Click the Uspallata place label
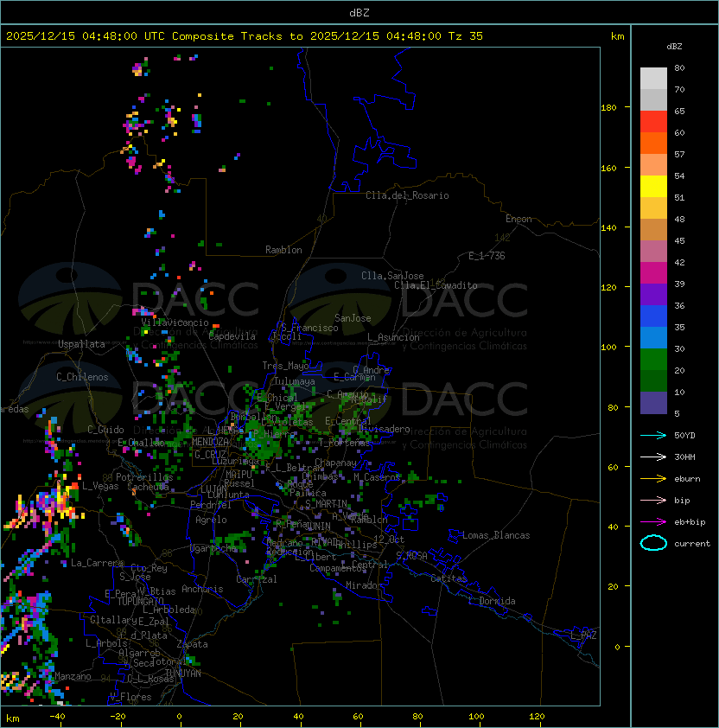719x728 pixels. (x=81, y=344)
